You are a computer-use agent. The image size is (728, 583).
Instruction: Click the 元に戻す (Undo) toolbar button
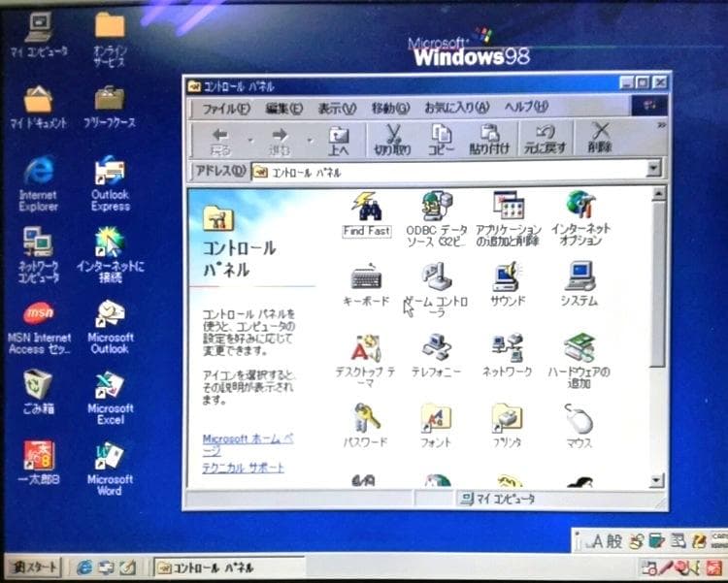[x=546, y=140]
